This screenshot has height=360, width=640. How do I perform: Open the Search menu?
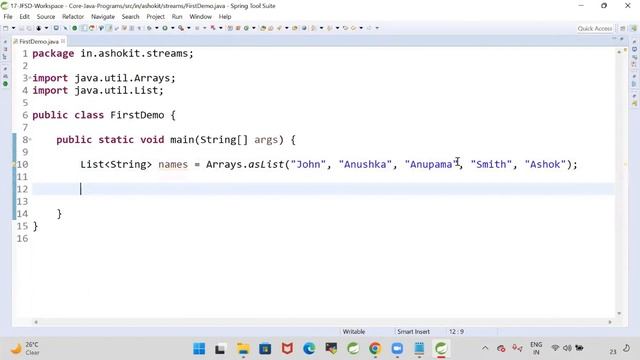130,17
